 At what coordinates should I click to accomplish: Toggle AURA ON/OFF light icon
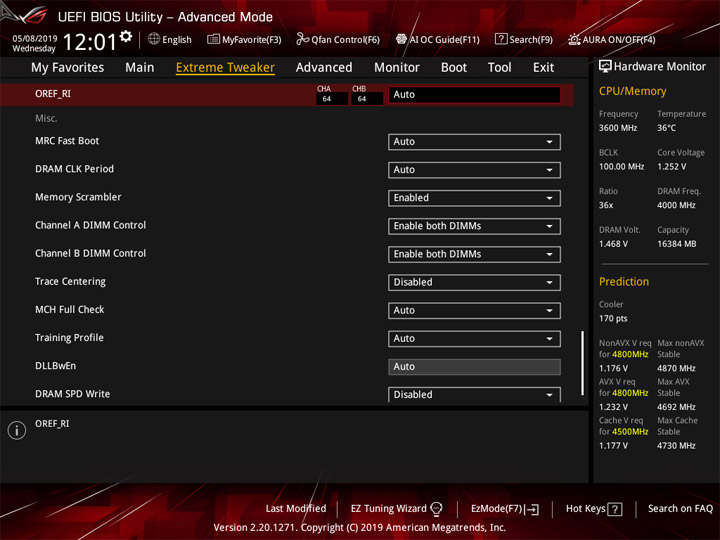coord(574,39)
